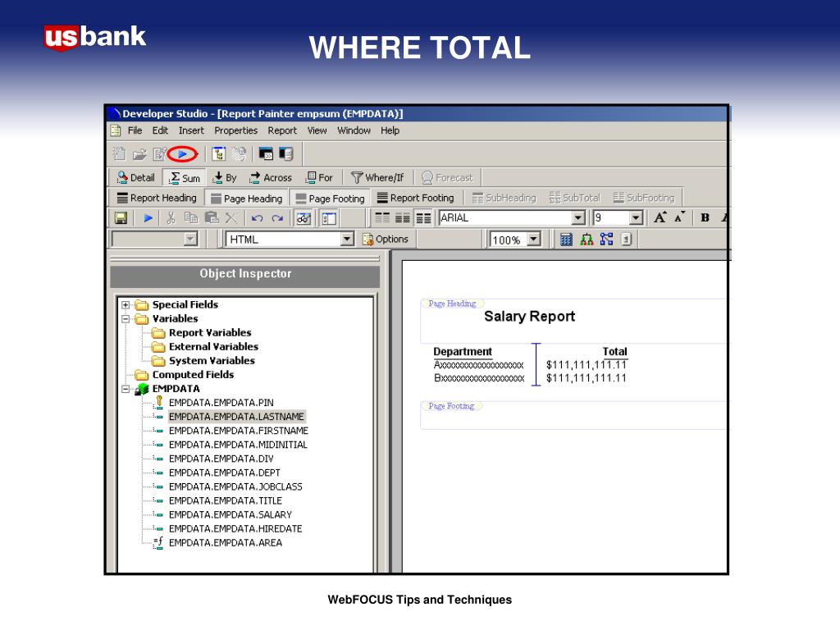Click the Department column heading in report

463,352
